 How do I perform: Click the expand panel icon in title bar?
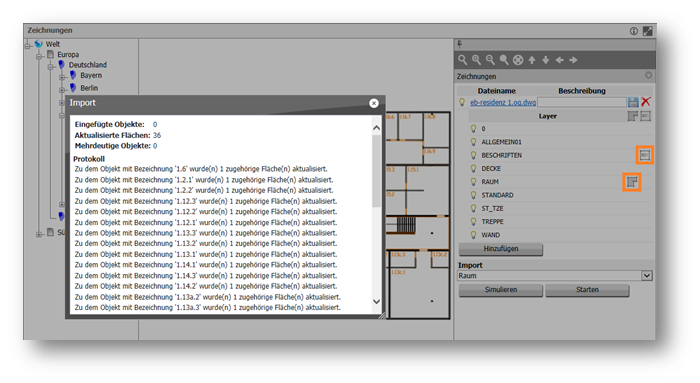tap(647, 31)
